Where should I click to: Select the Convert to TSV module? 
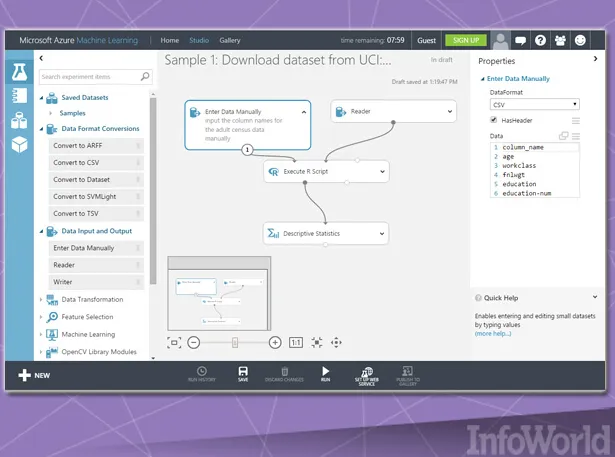(96, 213)
